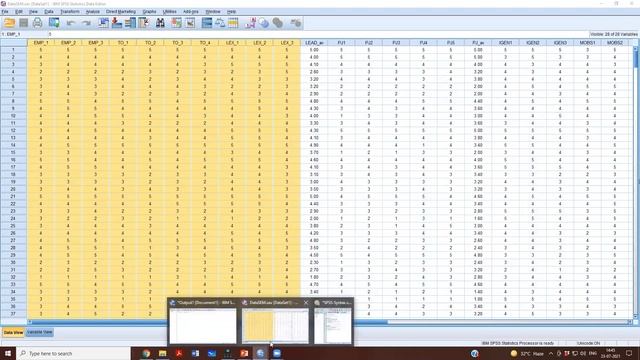This screenshot has width=640, height=360.
Task: Click the Weight cases scale icon
Action: coord(220,23)
